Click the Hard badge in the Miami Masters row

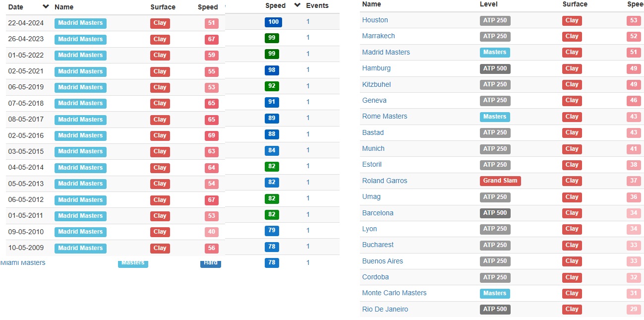[211, 263]
